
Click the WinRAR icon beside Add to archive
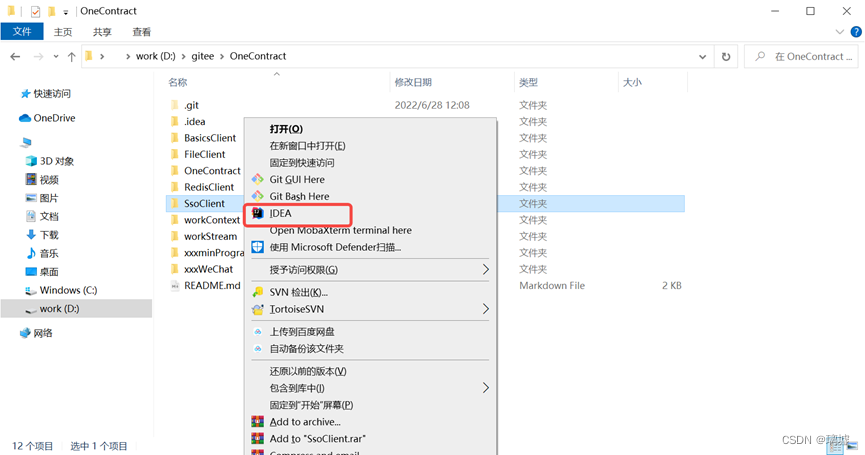[x=258, y=422]
